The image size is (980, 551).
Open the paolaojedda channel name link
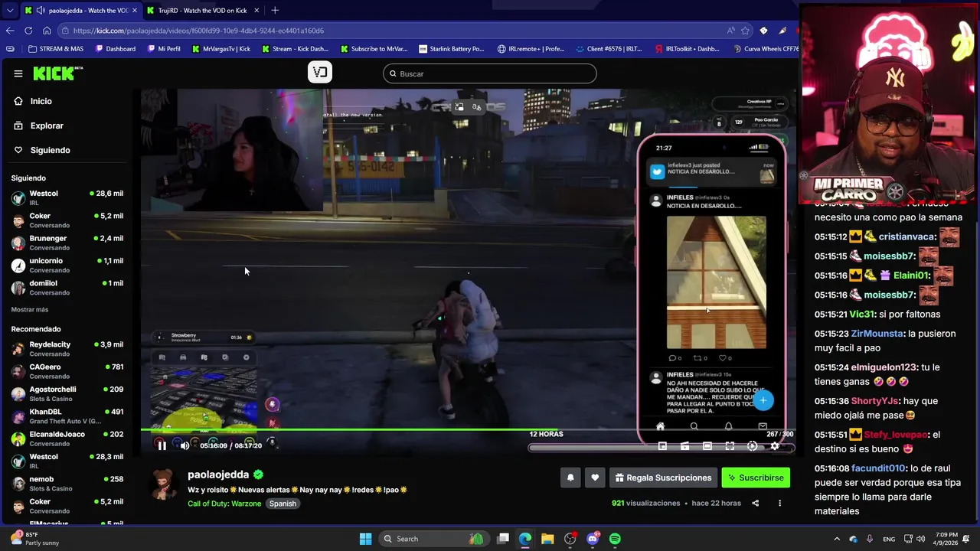[219, 474]
